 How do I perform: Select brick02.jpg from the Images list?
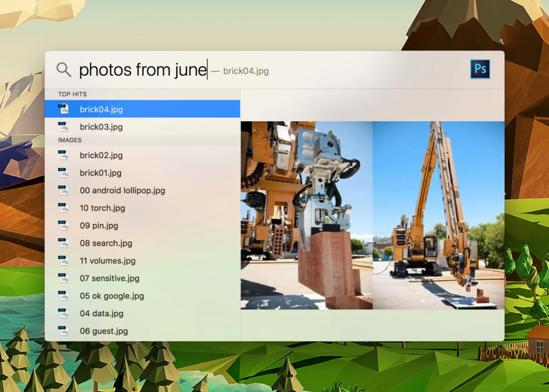click(x=101, y=155)
